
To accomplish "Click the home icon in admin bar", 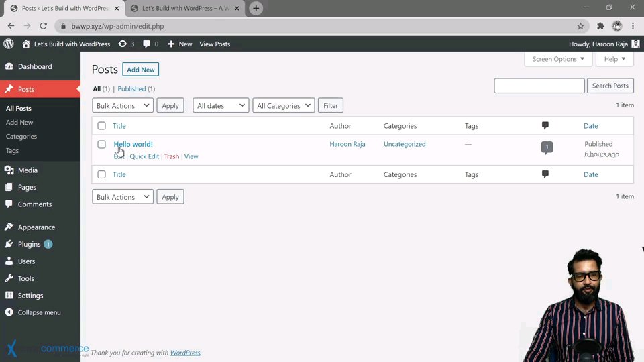I will pyautogui.click(x=26, y=44).
